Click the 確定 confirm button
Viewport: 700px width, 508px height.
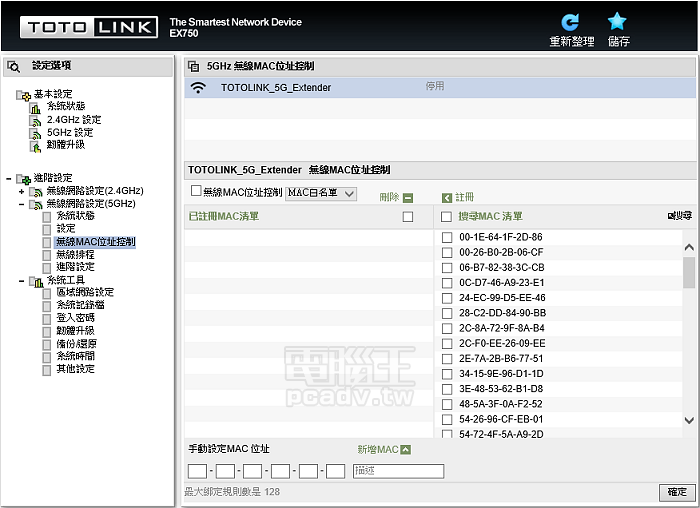[x=676, y=492]
